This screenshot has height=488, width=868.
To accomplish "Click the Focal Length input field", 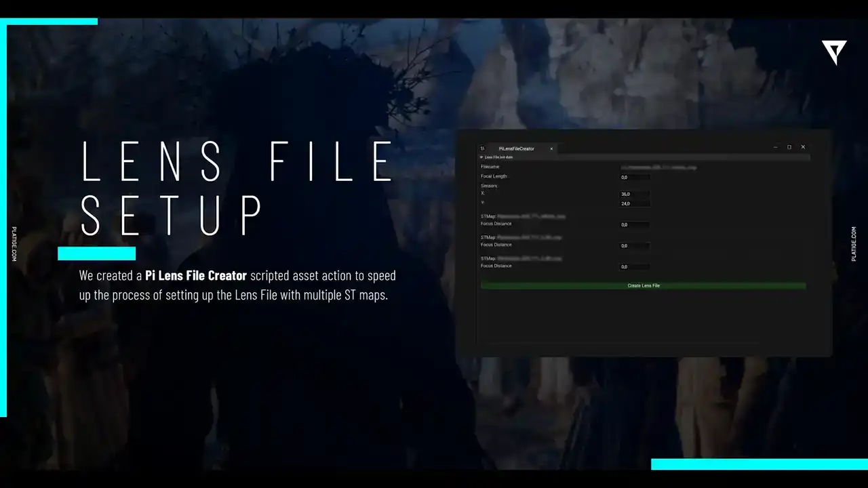I will pyautogui.click(x=635, y=177).
